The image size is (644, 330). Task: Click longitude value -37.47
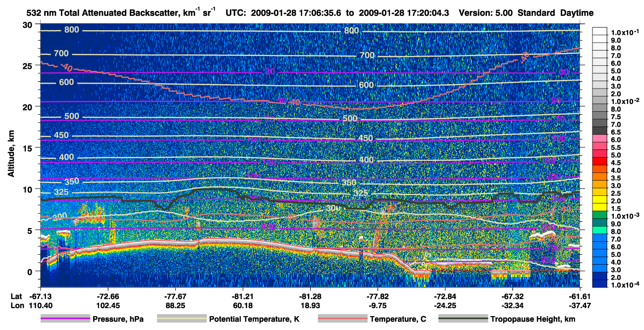tap(580, 305)
